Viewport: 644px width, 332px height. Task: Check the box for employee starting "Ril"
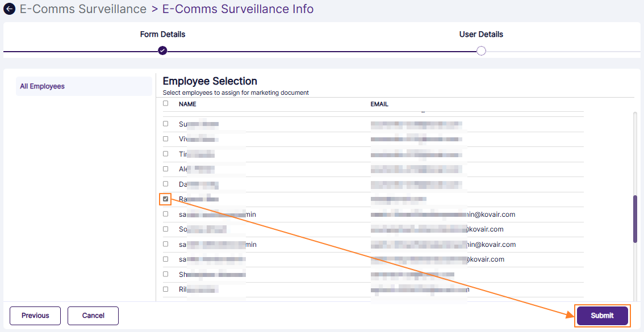tap(166, 289)
